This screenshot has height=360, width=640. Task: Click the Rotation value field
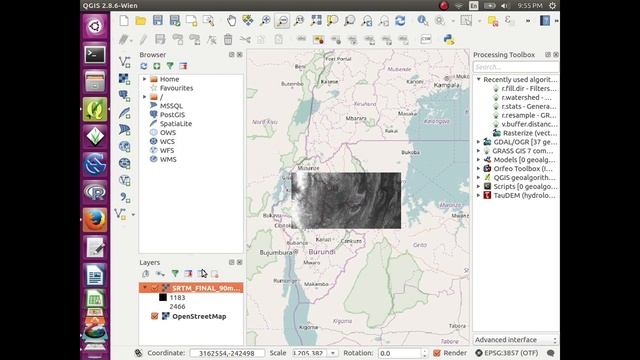coord(399,353)
